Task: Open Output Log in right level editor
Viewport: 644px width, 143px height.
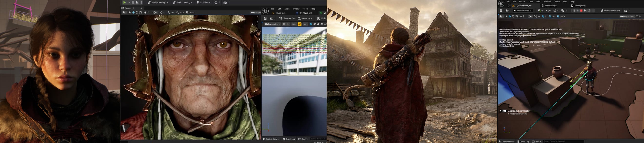Action: point(523,141)
